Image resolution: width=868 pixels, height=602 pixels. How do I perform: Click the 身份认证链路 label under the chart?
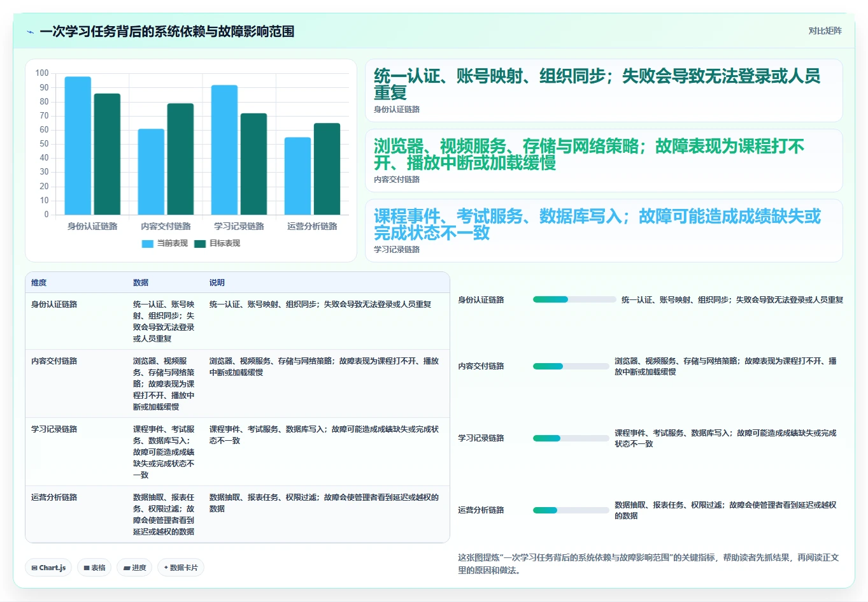(92, 226)
